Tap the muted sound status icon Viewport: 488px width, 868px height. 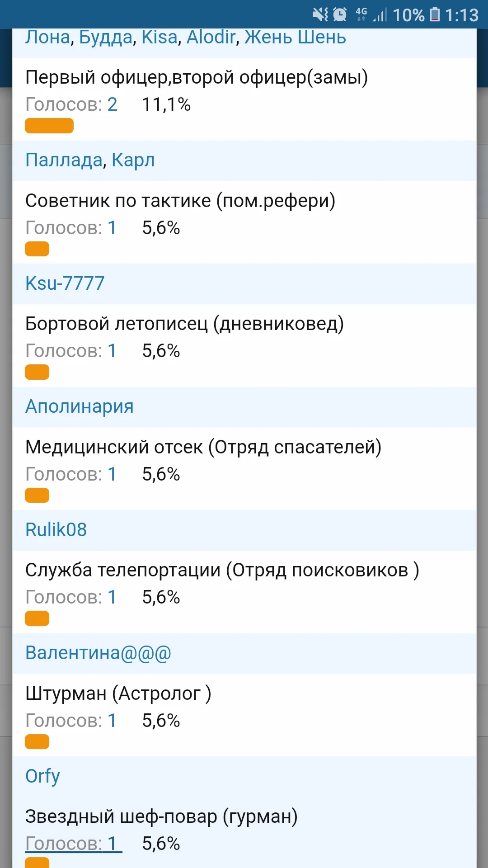pos(320,15)
